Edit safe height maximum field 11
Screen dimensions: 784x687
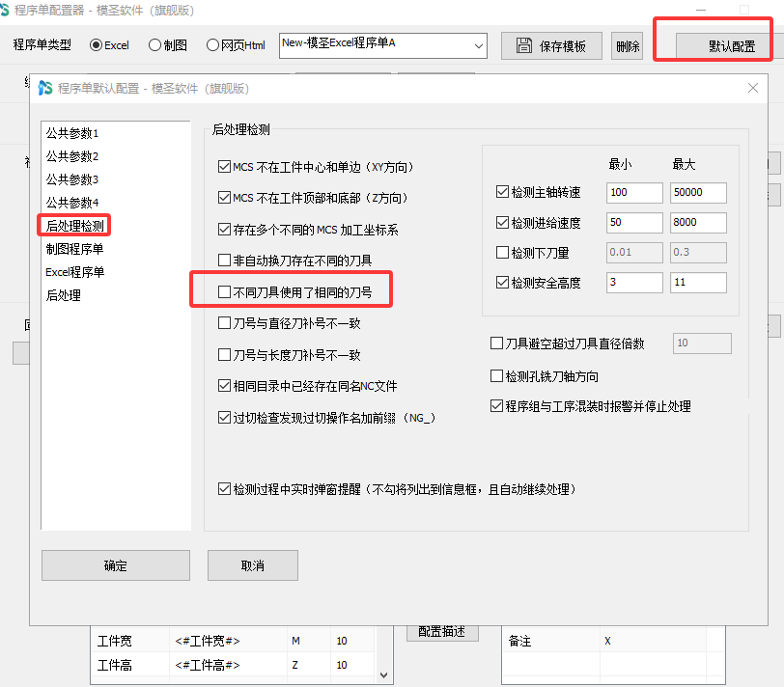698,283
